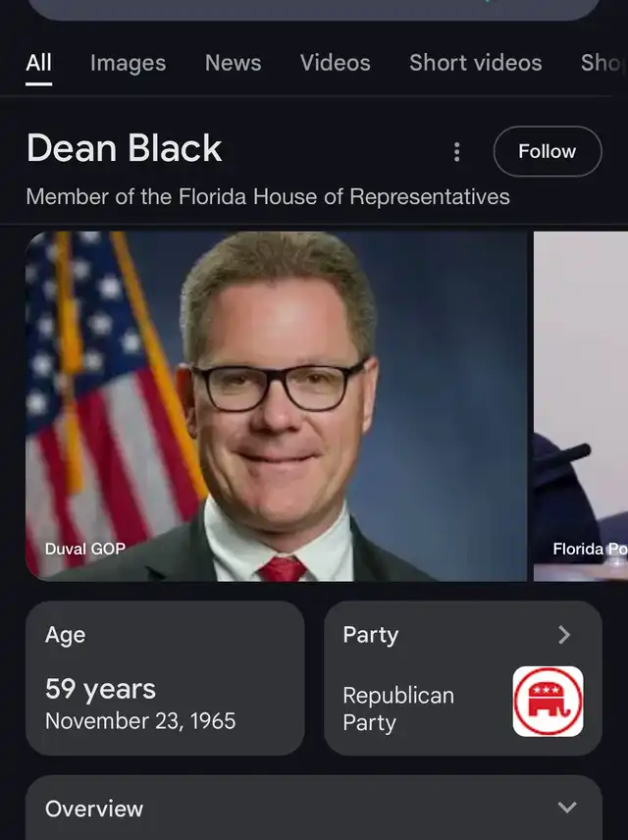
Task: Tap the November 23, 1965 birthdate
Action: pyautogui.click(x=140, y=721)
